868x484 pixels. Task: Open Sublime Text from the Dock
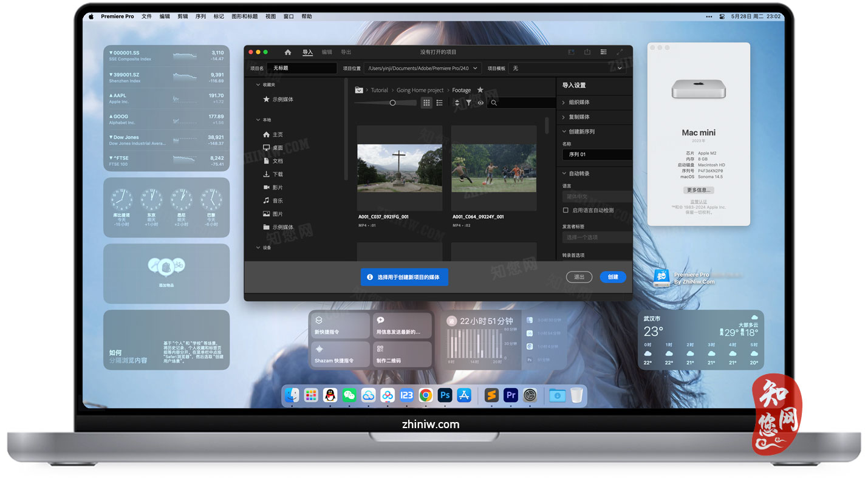[491, 395]
